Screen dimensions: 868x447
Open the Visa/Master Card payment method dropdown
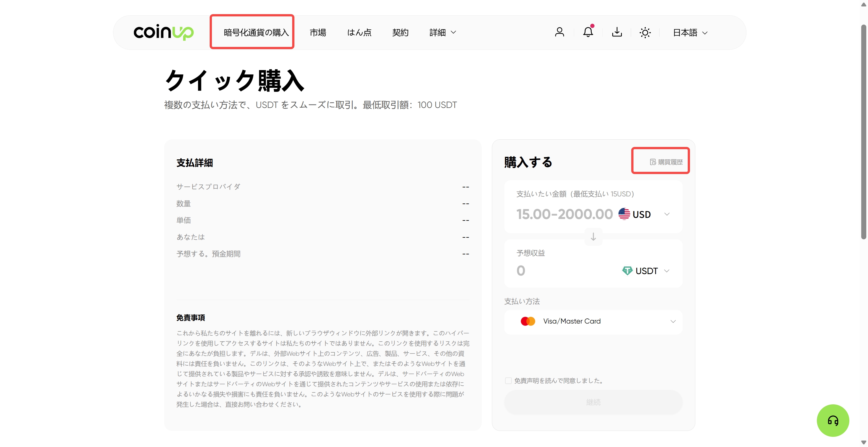click(x=593, y=321)
